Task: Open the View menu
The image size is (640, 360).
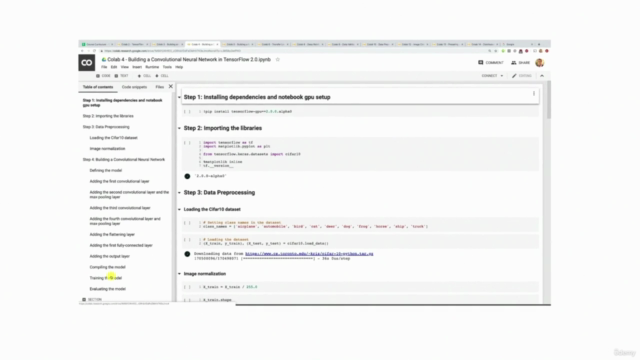Action: [124, 67]
